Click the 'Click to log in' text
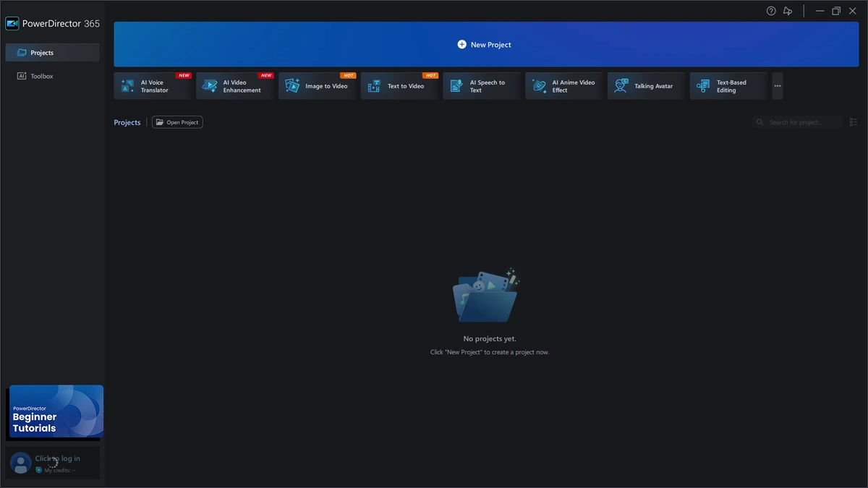 pos(58,458)
